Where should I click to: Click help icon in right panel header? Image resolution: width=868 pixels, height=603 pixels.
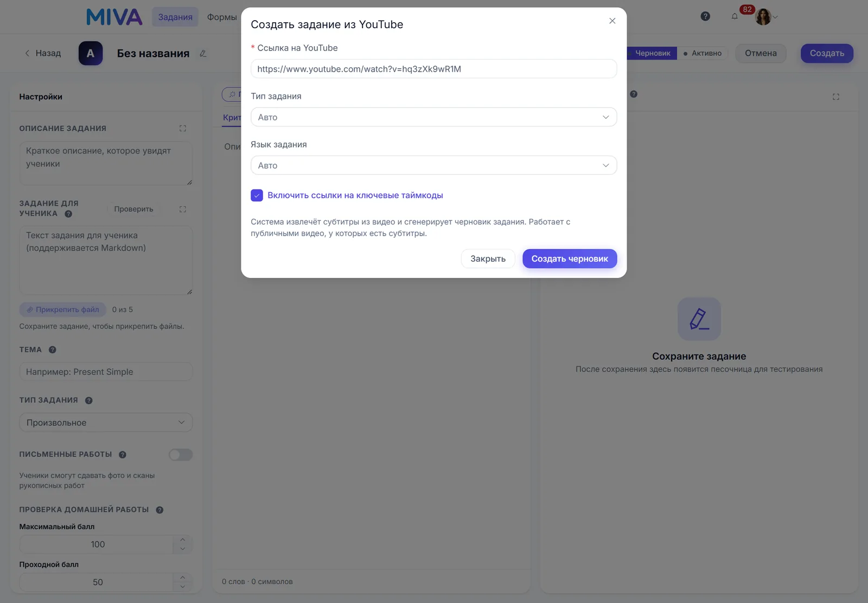click(x=634, y=94)
